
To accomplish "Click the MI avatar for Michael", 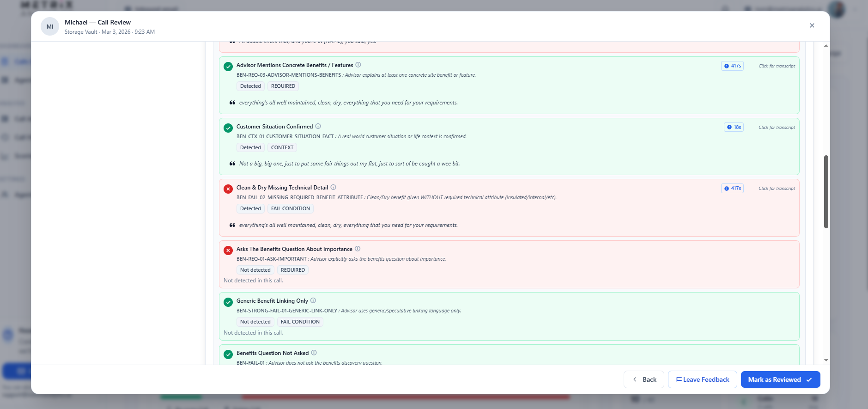I will 50,27.
